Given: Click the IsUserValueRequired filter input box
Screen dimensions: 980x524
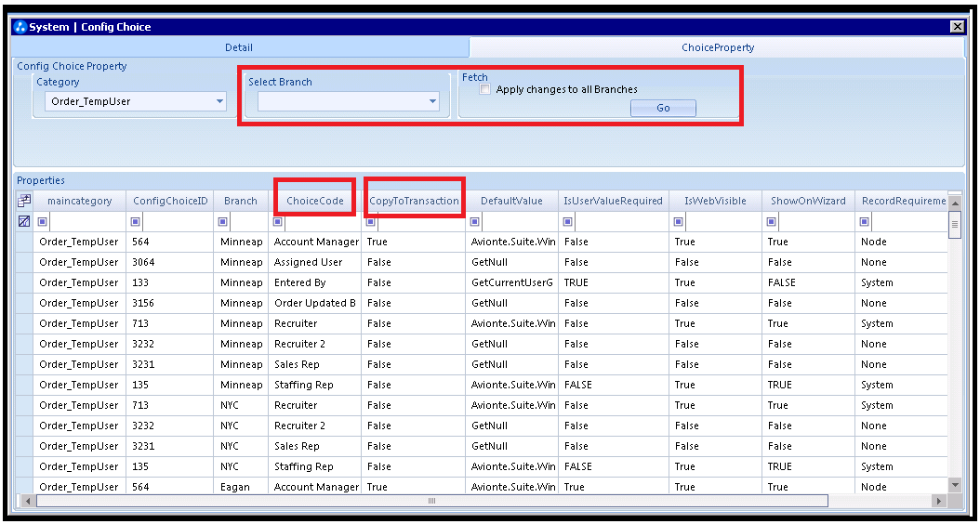Looking at the screenshot, I should tap(619, 221).
